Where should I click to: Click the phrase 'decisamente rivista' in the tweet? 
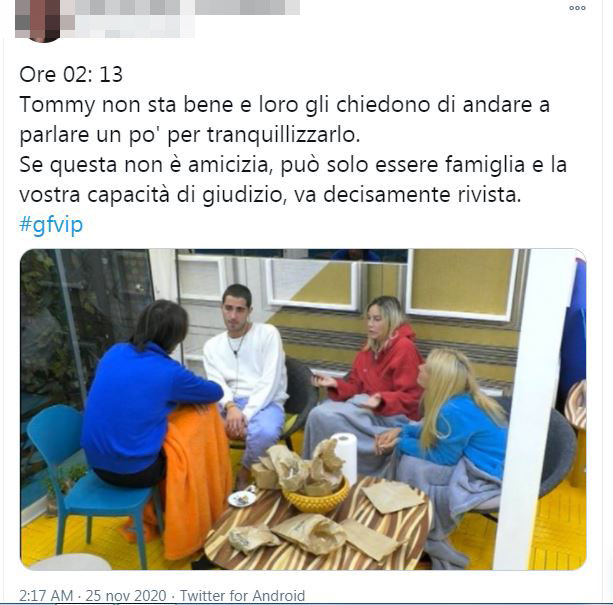(421, 195)
